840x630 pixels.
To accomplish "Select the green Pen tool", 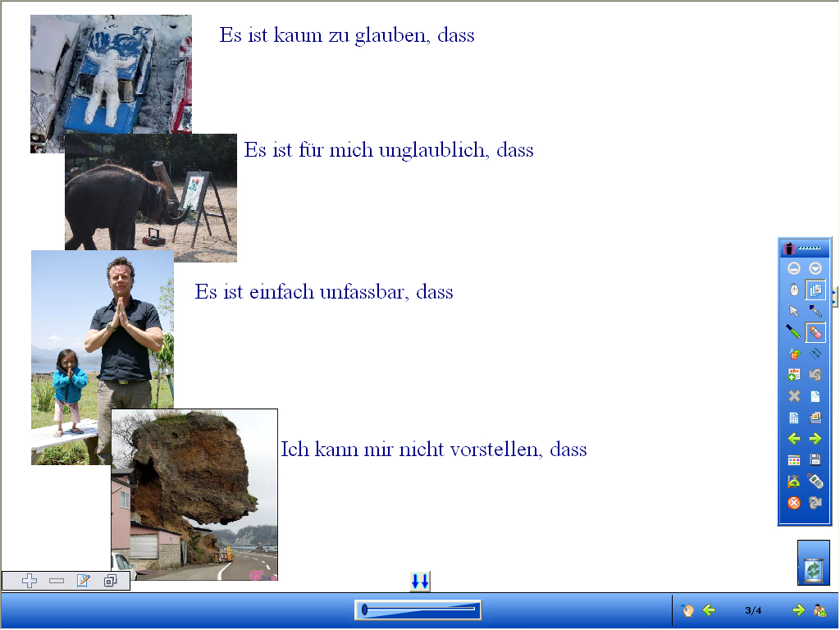I will 794,332.
